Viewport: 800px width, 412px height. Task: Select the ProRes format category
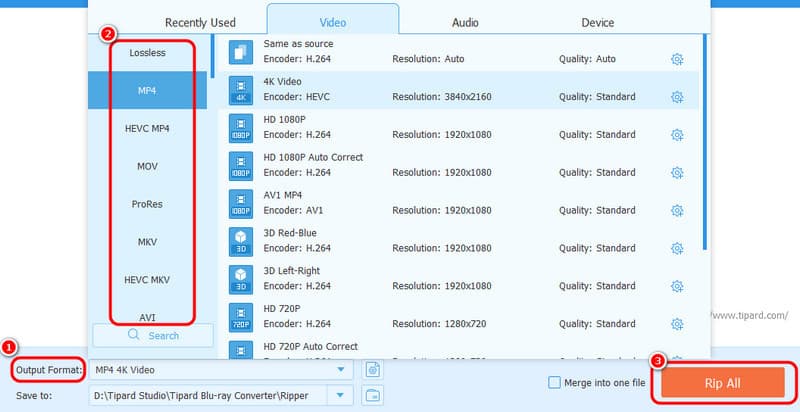tap(147, 204)
